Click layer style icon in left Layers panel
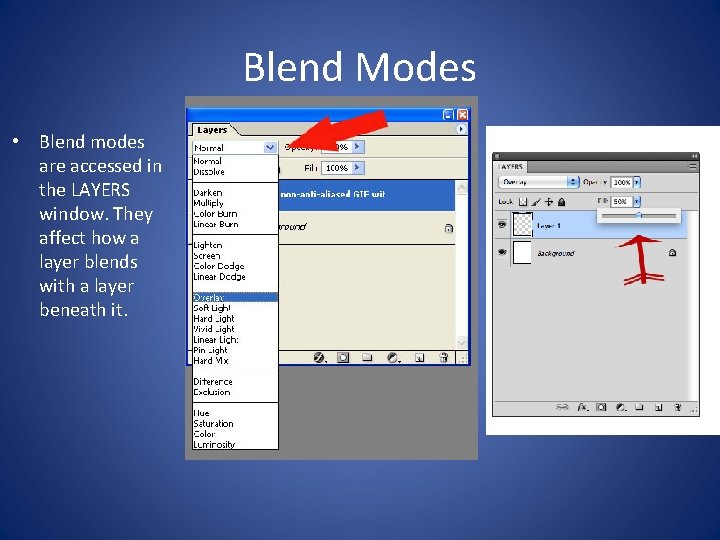Image resolution: width=720 pixels, height=540 pixels. coord(319,357)
